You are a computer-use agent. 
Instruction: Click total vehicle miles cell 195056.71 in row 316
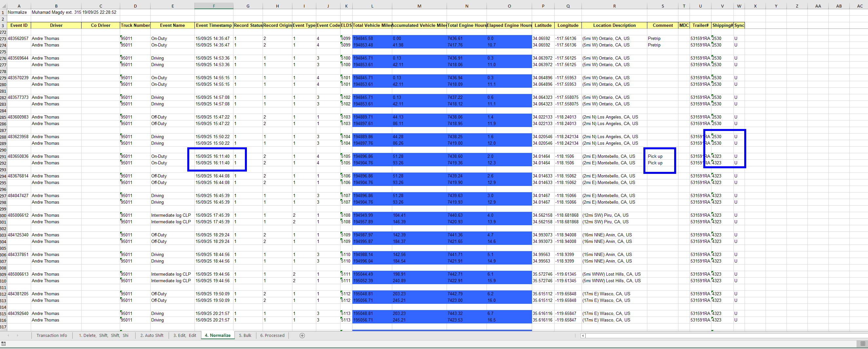[x=372, y=320]
